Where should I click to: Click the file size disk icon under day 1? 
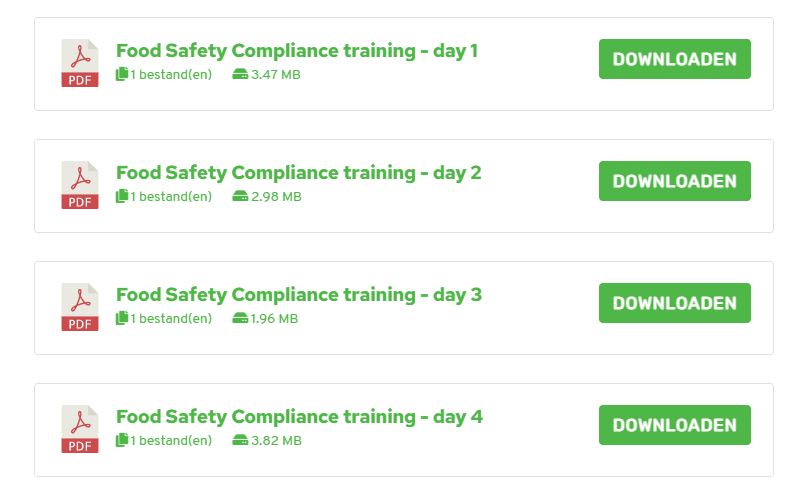tap(240, 74)
